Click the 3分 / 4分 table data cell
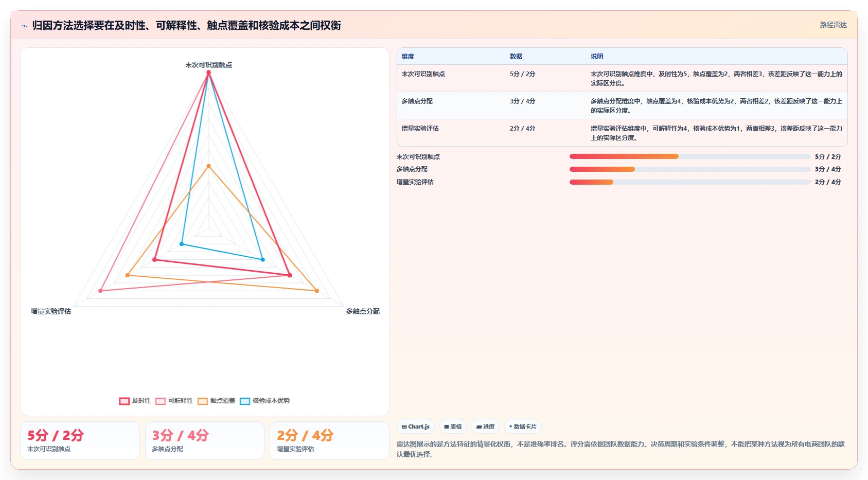The image size is (868, 480). point(523,101)
